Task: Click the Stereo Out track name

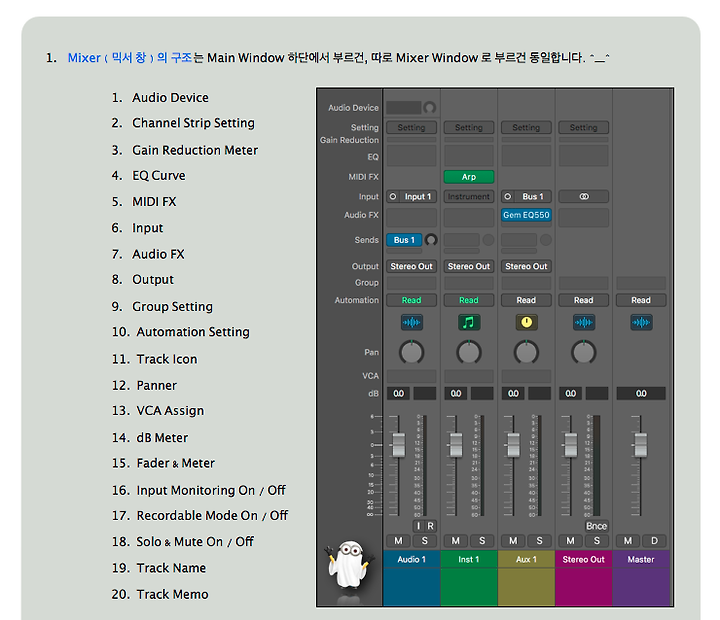Action: (x=584, y=559)
